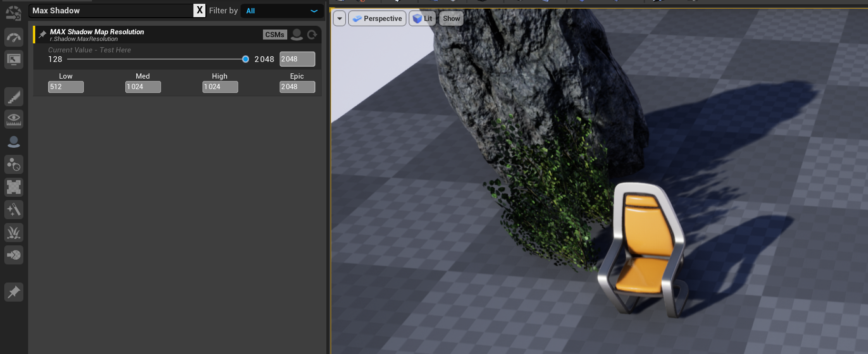Click the Low quality value field

pos(66,87)
